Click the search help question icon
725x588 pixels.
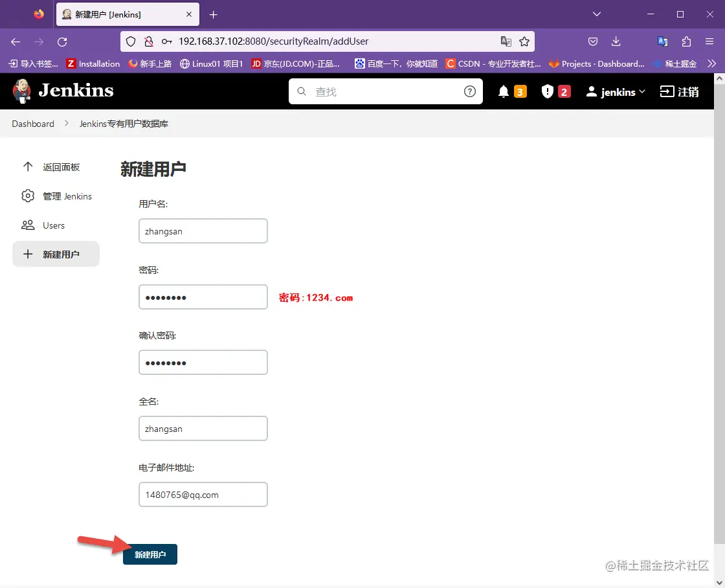pyautogui.click(x=470, y=91)
